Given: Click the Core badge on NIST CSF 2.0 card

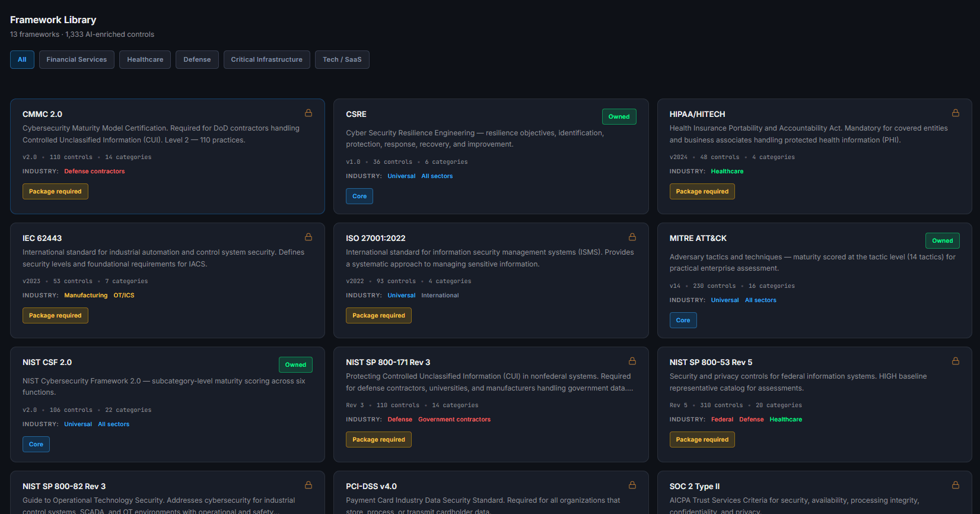Looking at the screenshot, I should click(x=36, y=444).
